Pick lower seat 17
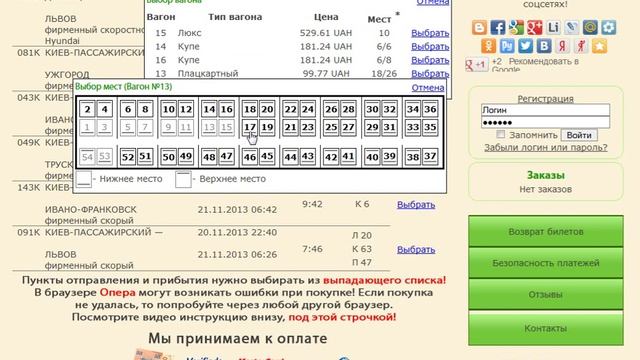 point(250,127)
